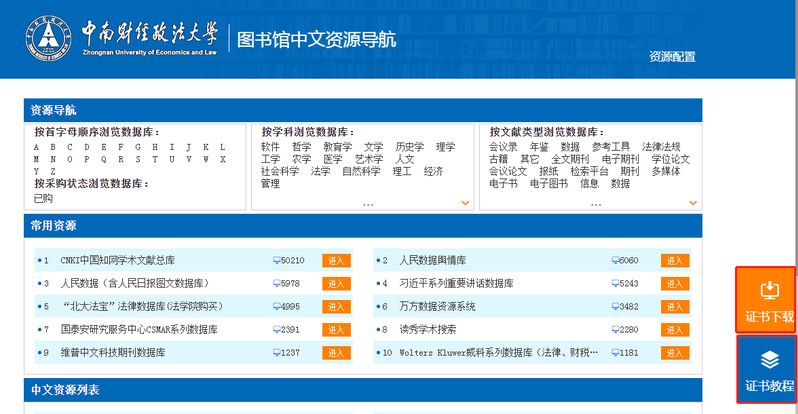Screen dimensions: 798x414
Task: Open 万方数据资源系统 link
Action: 437,306
